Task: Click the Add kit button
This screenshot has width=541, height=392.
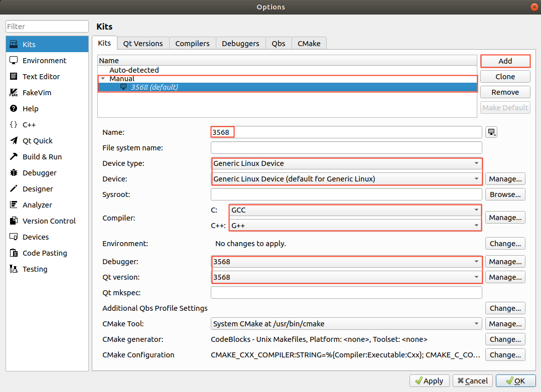Action: (x=505, y=61)
